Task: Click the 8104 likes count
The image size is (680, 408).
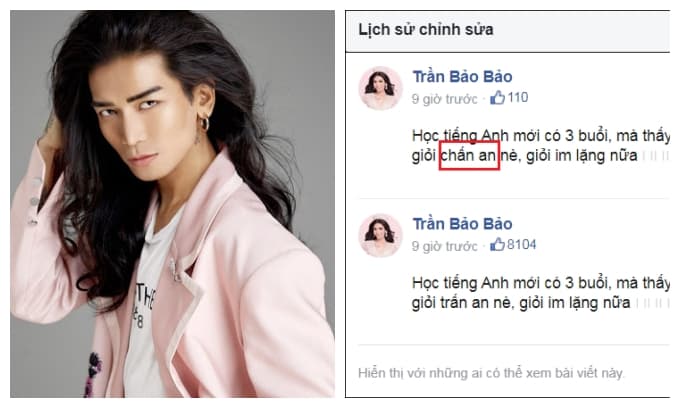Action: [521, 245]
